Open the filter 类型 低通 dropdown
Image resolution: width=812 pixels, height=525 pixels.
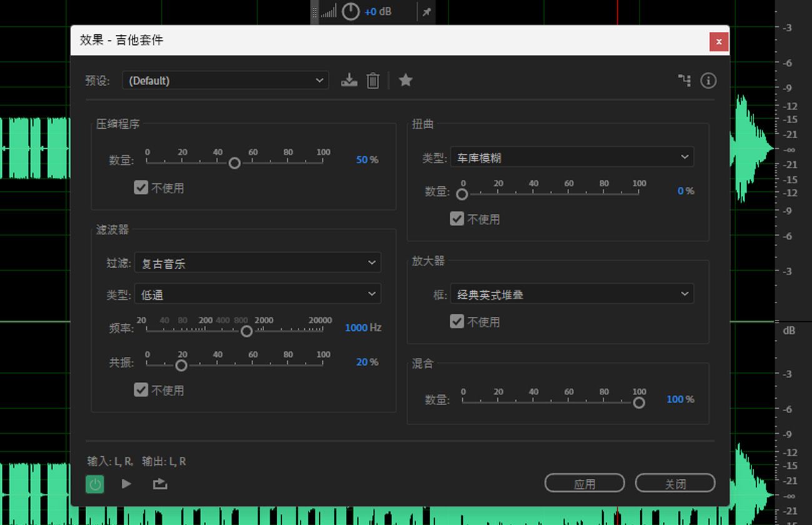point(258,294)
